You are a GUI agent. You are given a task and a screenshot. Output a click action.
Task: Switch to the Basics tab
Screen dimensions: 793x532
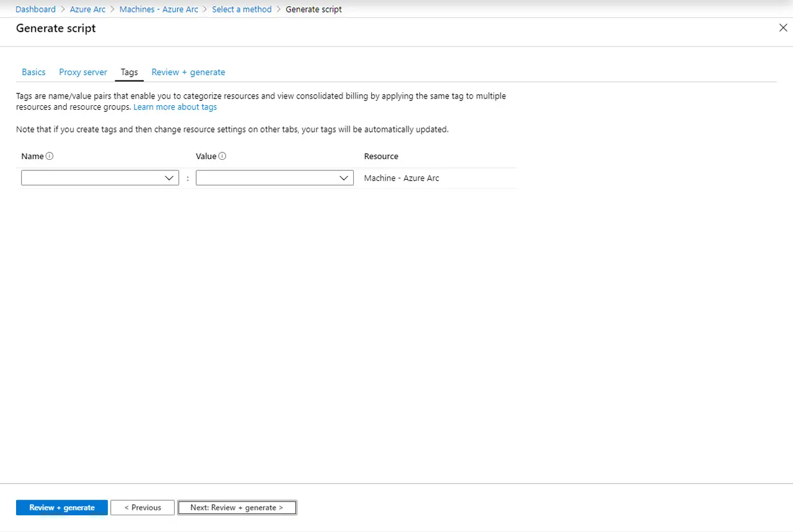(x=33, y=72)
